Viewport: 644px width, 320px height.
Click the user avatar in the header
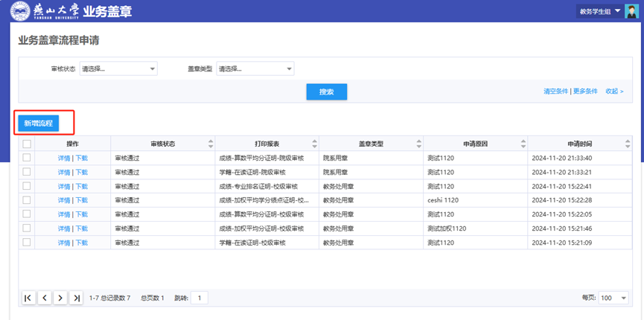pyautogui.click(x=631, y=11)
